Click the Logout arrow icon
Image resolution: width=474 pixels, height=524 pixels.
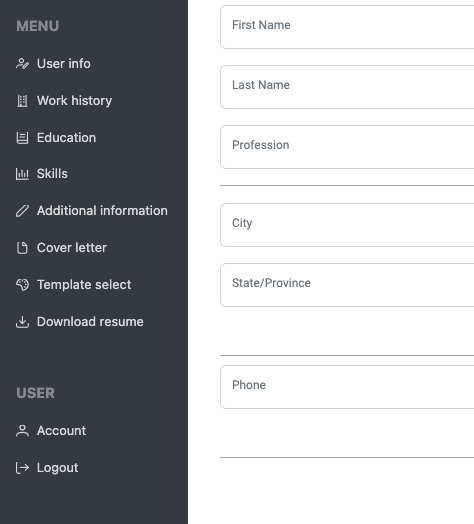(22, 468)
